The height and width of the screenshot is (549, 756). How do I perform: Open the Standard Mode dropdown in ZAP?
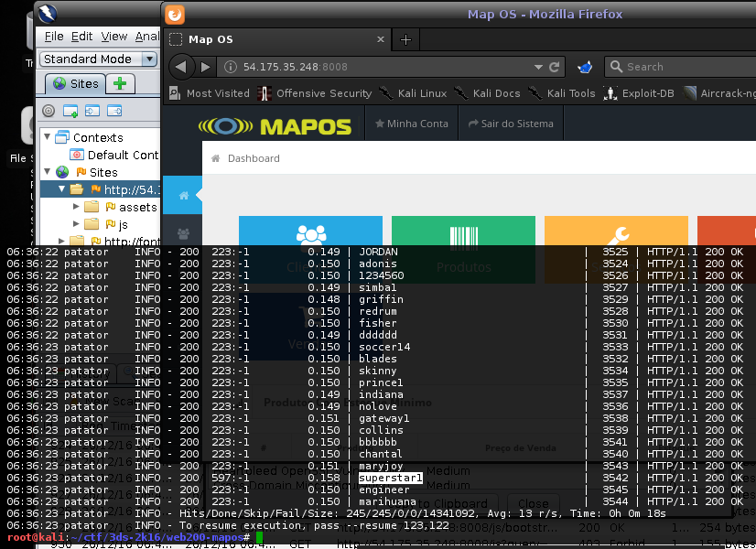(x=149, y=59)
